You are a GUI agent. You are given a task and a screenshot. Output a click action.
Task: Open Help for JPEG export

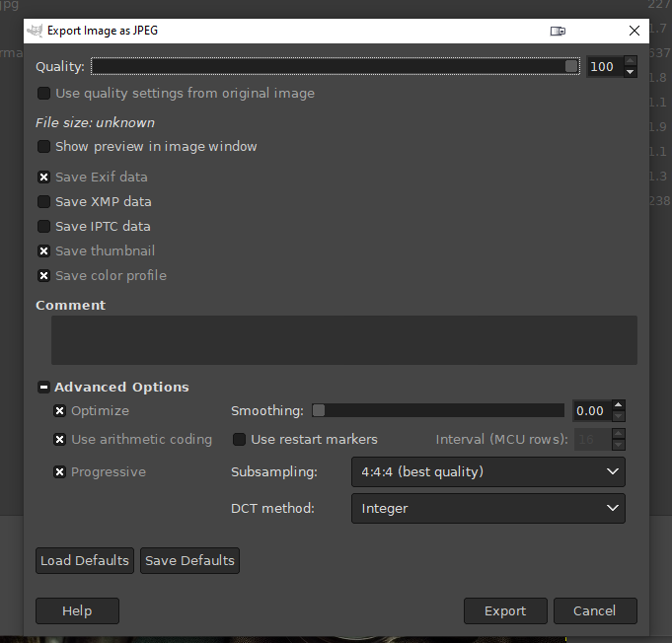(x=77, y=611)
